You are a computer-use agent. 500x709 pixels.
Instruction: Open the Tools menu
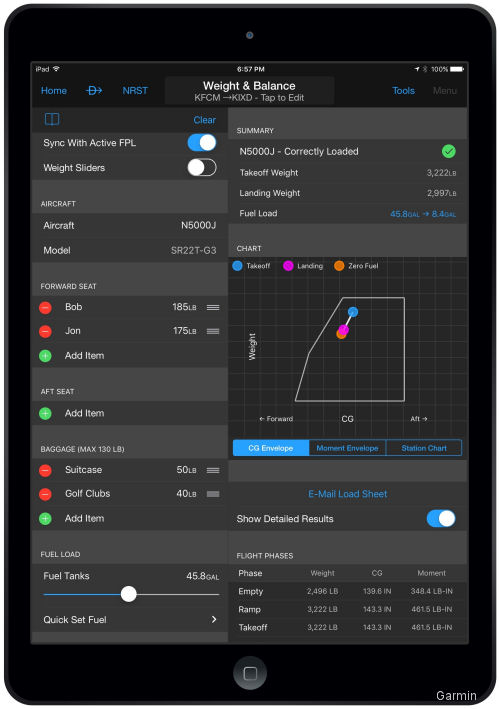(403, 91)
